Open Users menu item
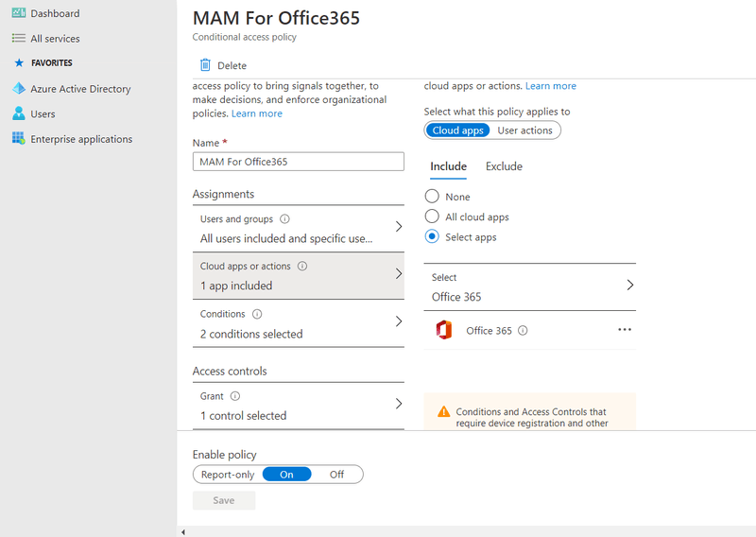Screen dimensions: 756x537 tap(43, 113)
